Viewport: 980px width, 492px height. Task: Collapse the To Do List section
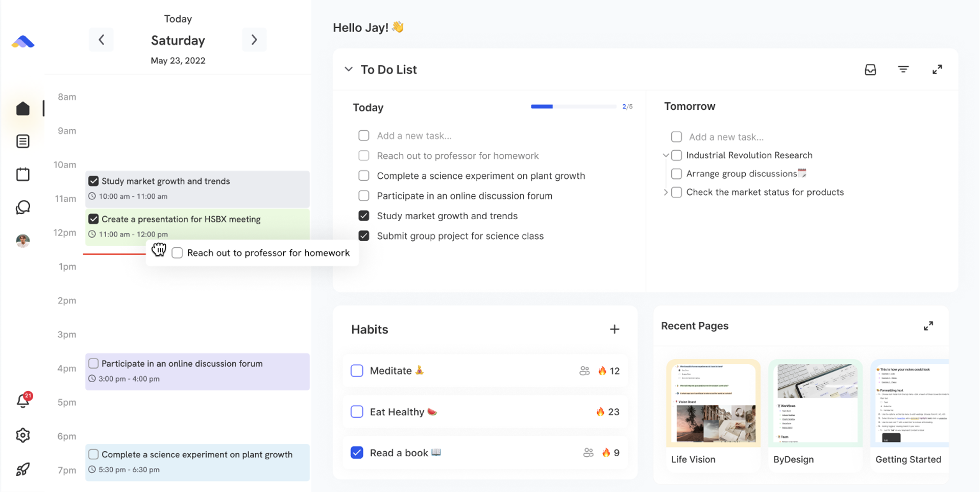click(x=349, y=69)
